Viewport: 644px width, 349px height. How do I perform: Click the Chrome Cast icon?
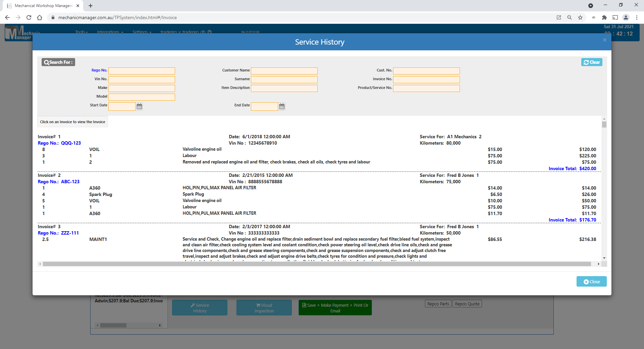tap(615, 17)
